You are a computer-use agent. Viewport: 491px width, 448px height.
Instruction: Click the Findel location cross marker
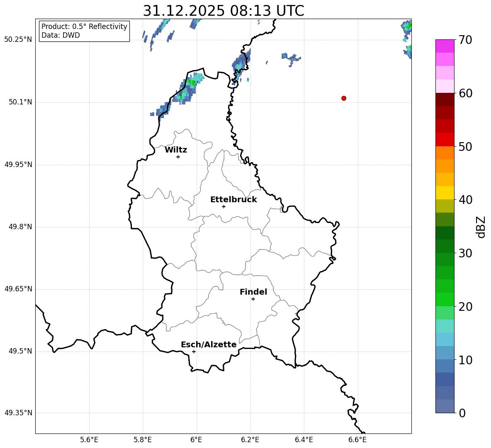[x=253, y=299]
